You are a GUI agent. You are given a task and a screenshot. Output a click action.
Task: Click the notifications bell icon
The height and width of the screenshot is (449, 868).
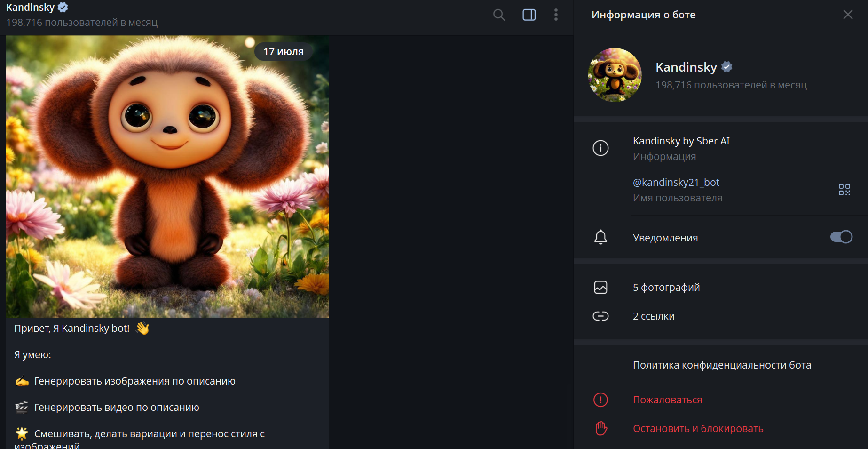pos(600,237)
